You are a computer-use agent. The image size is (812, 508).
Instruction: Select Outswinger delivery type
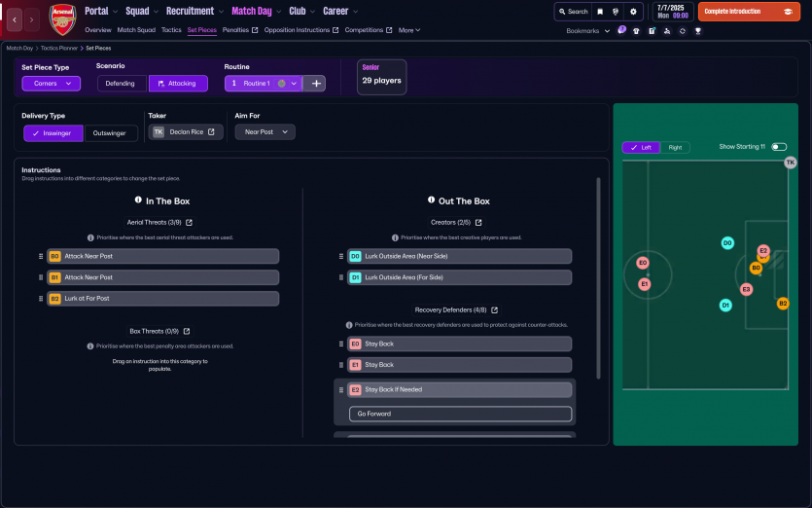click(111, 132)
